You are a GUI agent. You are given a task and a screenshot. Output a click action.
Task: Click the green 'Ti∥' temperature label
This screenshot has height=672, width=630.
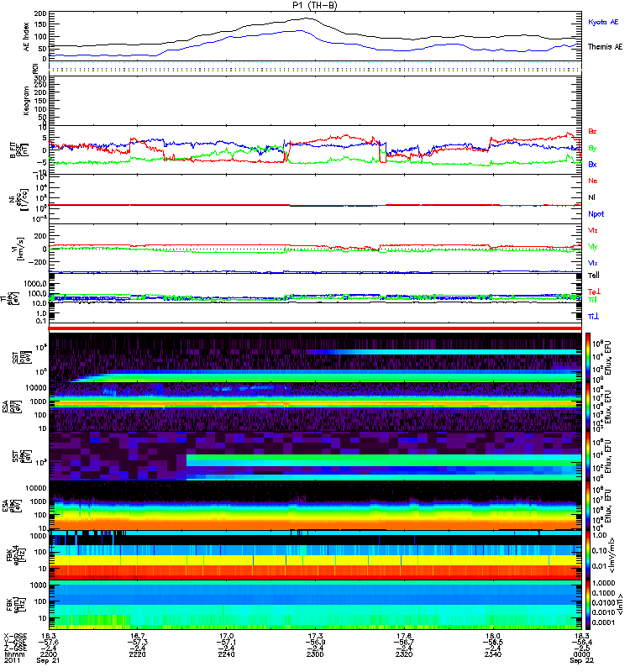tap(592, 300)
